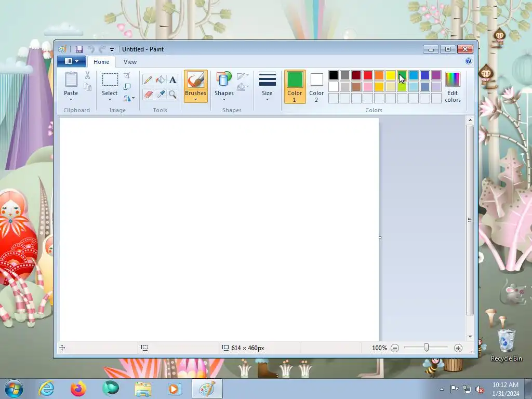Viewport: 532px width, 399px height.
Task: Open the shape Fill dropdown
Action: [243, 87]
